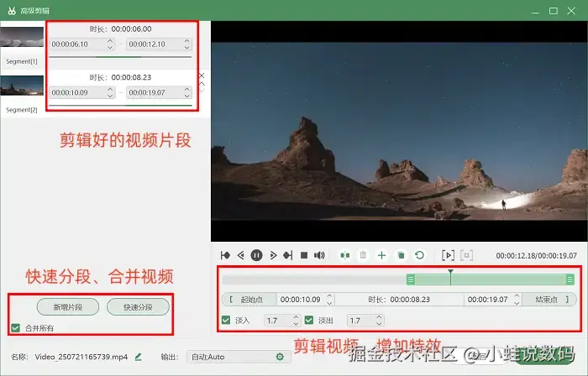Image resolution: width=588 pixels, height=376 pixels.
Task: Click the grayed bracketed square icon
Action: (x=466, y=255)
